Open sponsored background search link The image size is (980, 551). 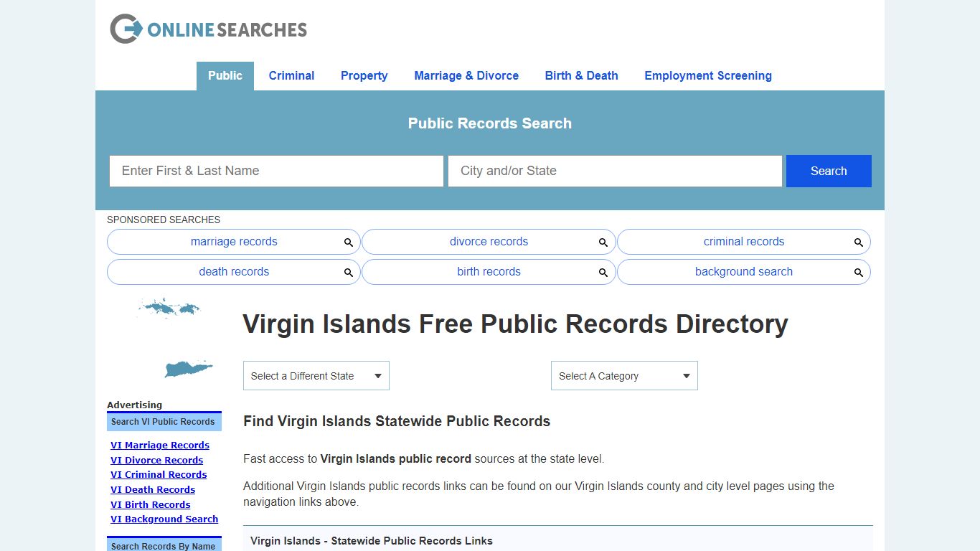(744, 272)
